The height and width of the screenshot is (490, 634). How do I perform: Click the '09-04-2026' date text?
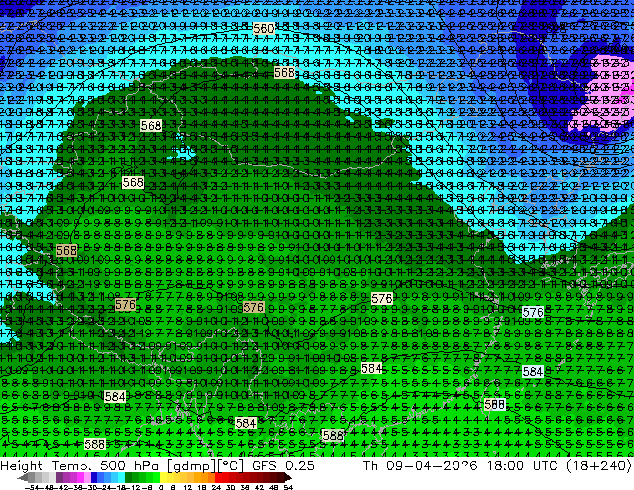pyautogui.click(x=432, y=465)
